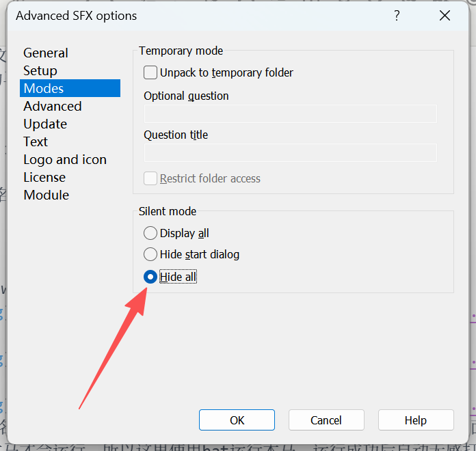476x451 pixels.
Task: Click the question mark help icon
Action: [397, 16]
